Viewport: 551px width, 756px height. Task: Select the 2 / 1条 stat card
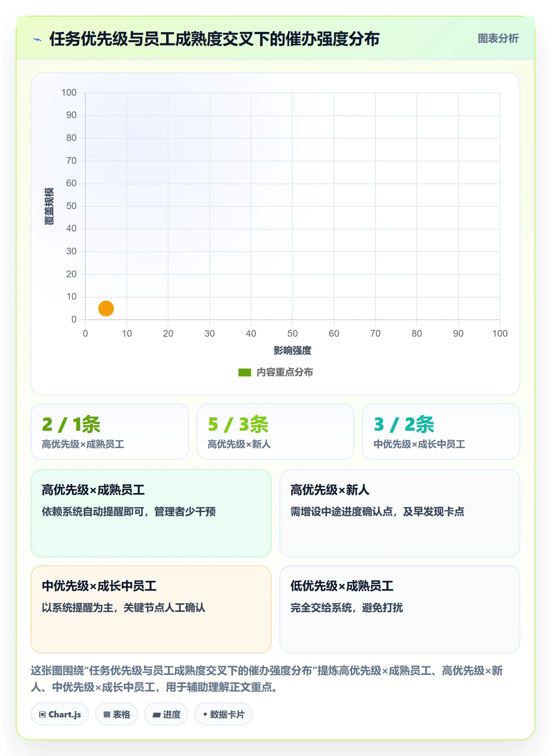point(110,432)
